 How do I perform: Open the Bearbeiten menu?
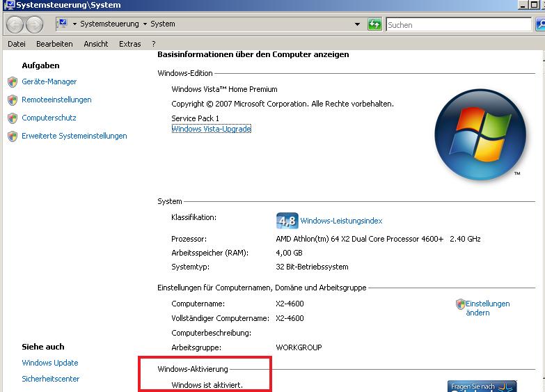pyautogui.click(x=54, y=44)
